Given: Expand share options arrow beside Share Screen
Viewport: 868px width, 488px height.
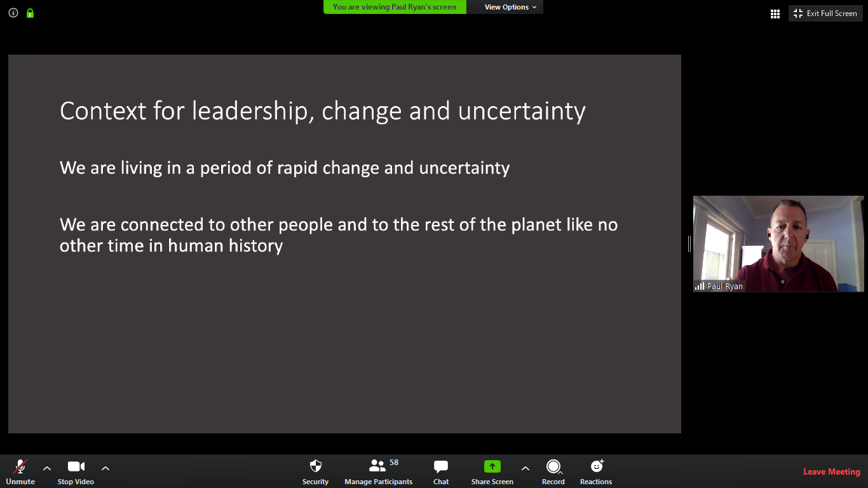Looking at the screenshot, I should pyautogui.click(x=525, y=468).
